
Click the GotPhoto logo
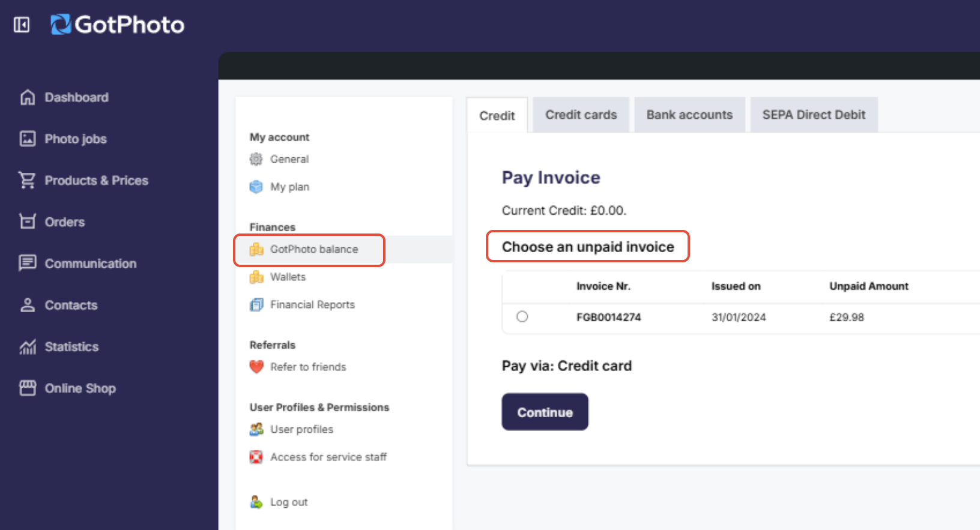pyautogui.click(x=117, y=25)
